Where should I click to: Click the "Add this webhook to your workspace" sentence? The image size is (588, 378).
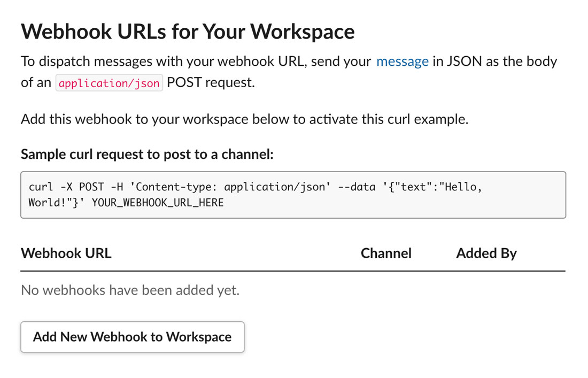pos(244,119)
